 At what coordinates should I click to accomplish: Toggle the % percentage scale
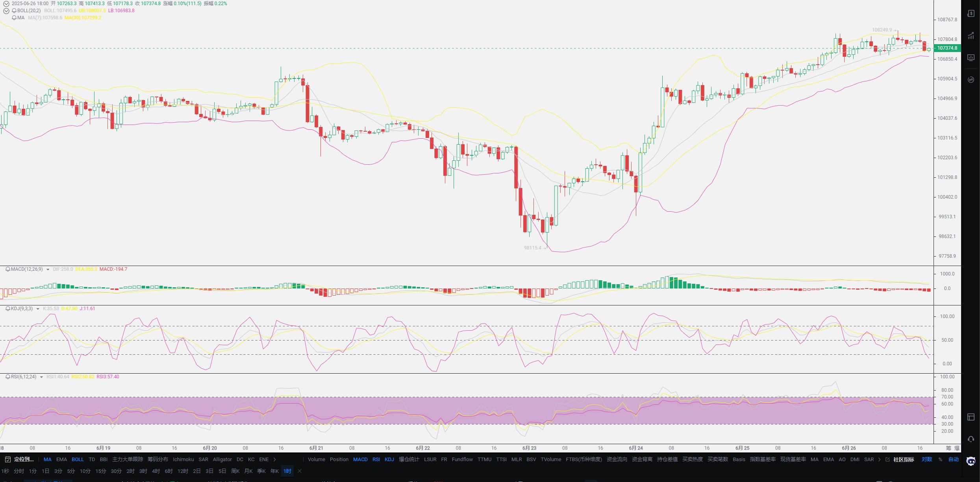[x=940, y=460]
